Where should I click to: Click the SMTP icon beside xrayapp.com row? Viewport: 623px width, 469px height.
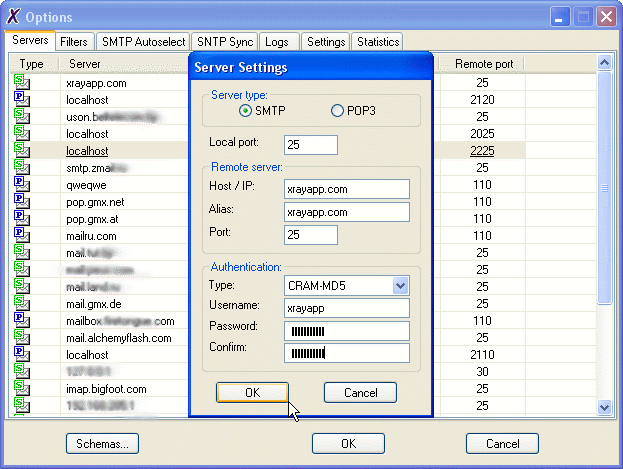(x=22, y=83)
